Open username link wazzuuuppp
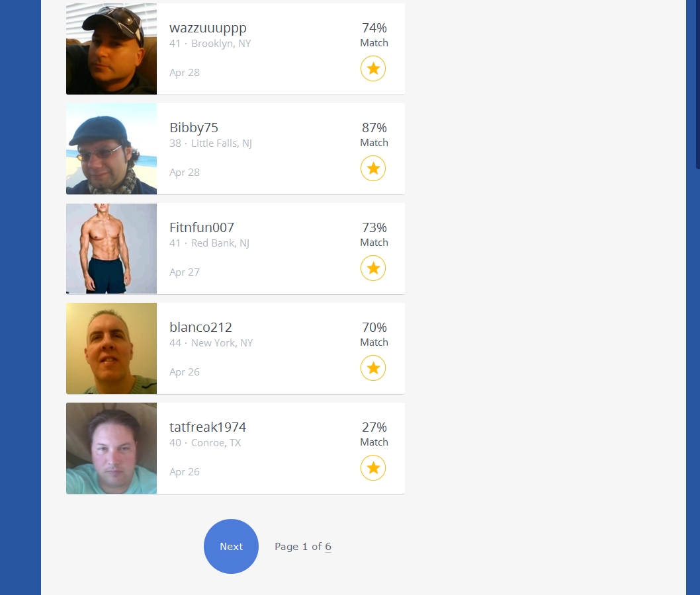Image resolution: width=700 pixels, height=595 pixels. pos(208,28)
